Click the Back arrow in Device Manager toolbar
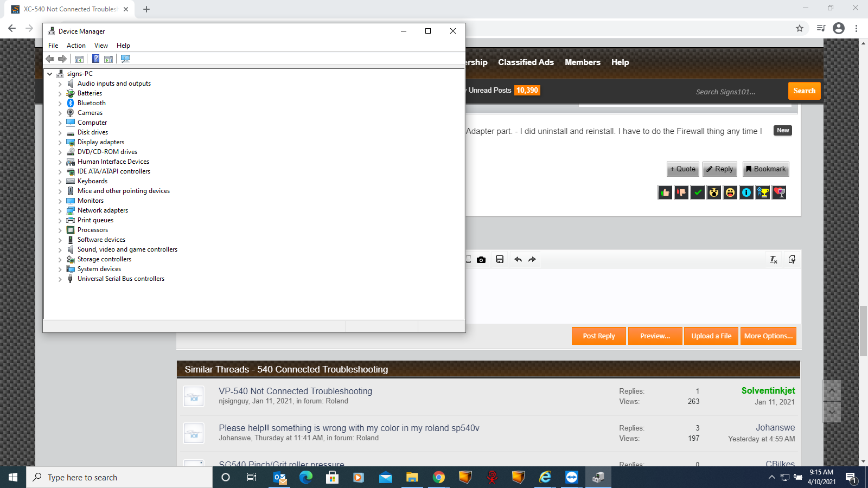The image size is (868, 488). coord(50,59)
